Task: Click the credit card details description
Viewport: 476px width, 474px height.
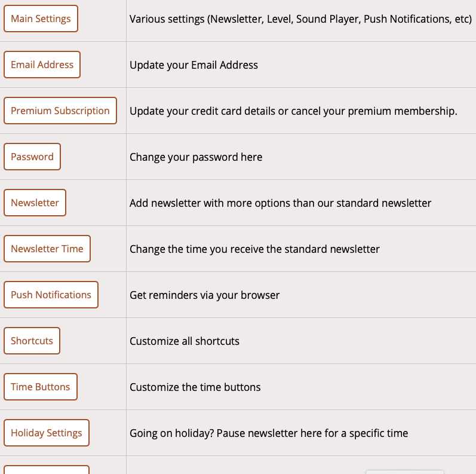Action: point(293,111)
